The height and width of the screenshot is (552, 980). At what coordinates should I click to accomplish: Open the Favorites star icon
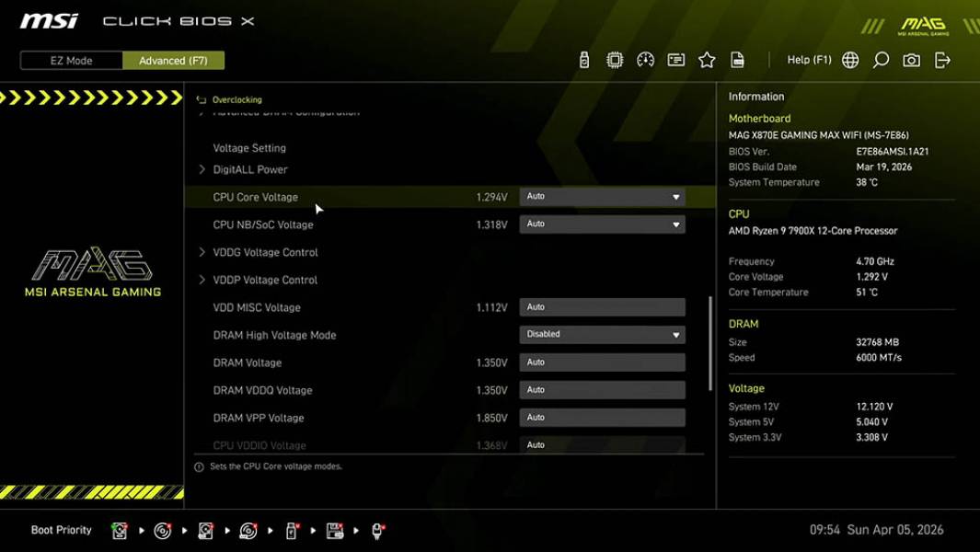(707, 59)
